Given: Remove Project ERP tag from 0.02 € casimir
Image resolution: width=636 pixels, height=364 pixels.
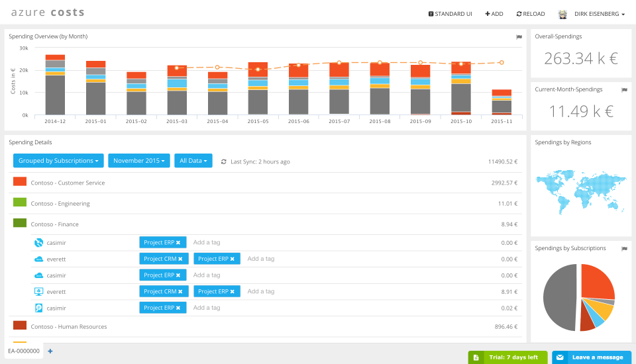Looking at the screenshot, I should pos(178,308).
